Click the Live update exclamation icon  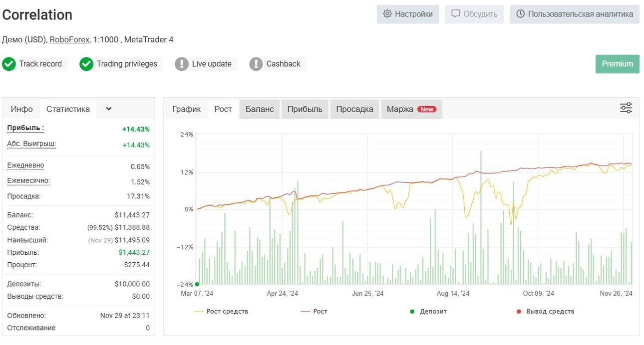pyautogui.click(x=182, y=64)
